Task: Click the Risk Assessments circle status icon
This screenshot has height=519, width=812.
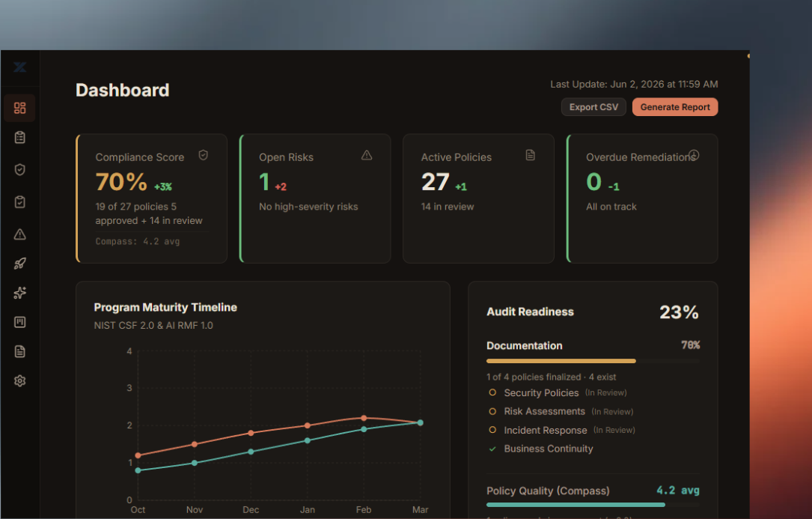Action: 492,411
